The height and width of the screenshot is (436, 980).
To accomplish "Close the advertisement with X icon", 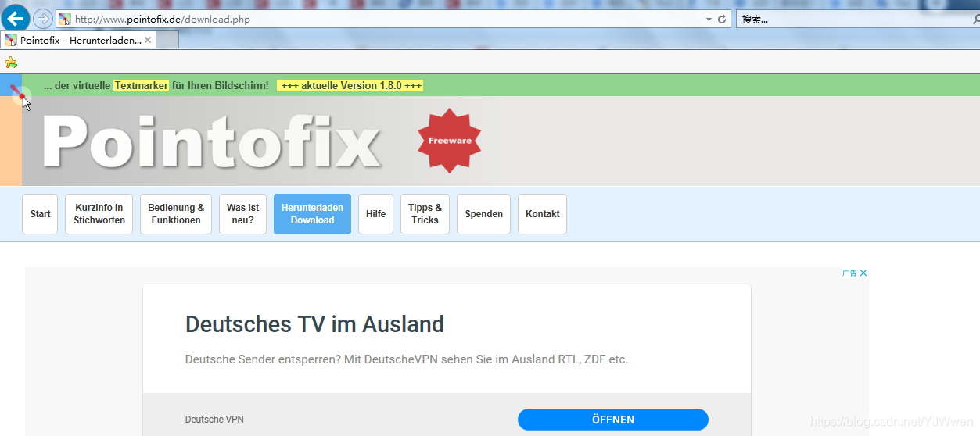I will [863, 273].
